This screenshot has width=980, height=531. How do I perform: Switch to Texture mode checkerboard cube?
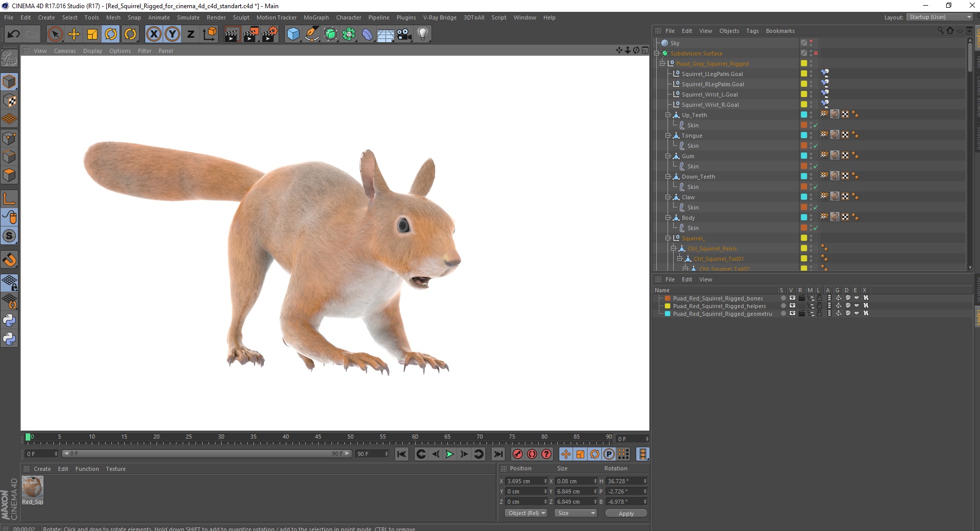tap(9, 101)
